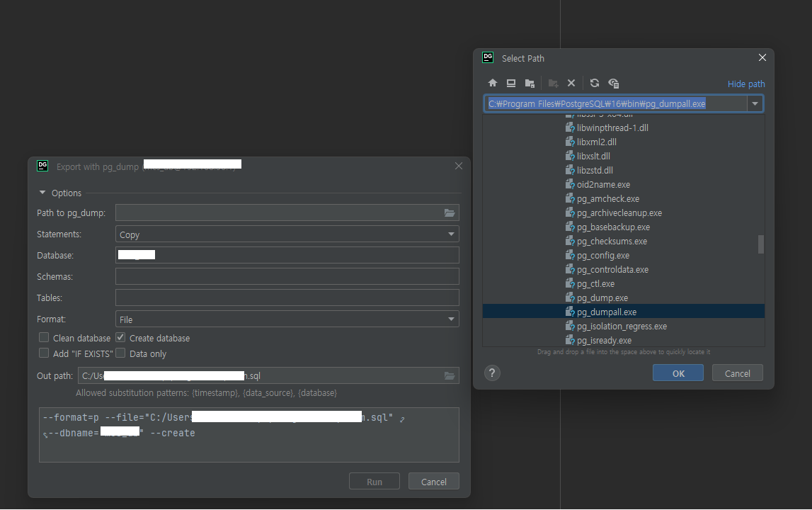Enable Add "IF EXISTS" checkbox
Image resolution: width=812 pixels, height=510 pixels.
point(44,353)
